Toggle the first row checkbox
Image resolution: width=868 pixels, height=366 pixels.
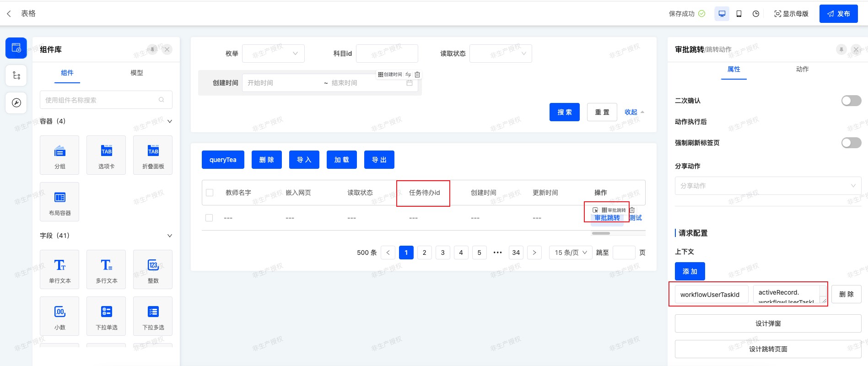point(209,218)
